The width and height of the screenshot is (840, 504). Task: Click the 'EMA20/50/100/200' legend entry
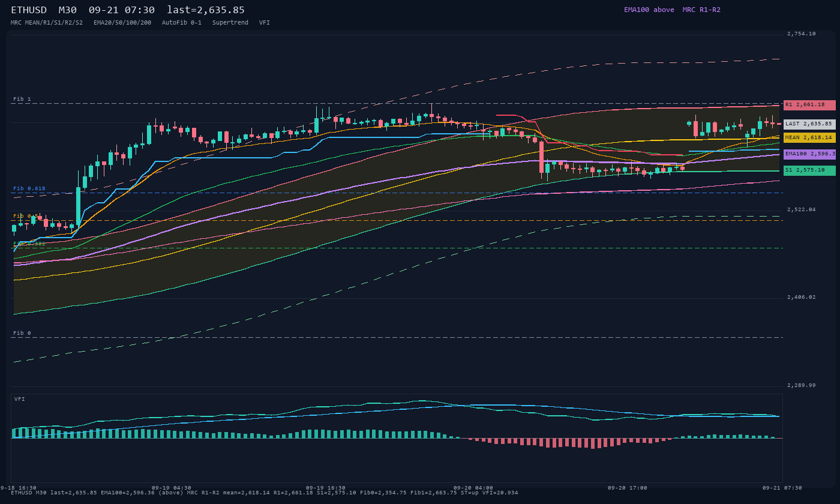point(122,23)
